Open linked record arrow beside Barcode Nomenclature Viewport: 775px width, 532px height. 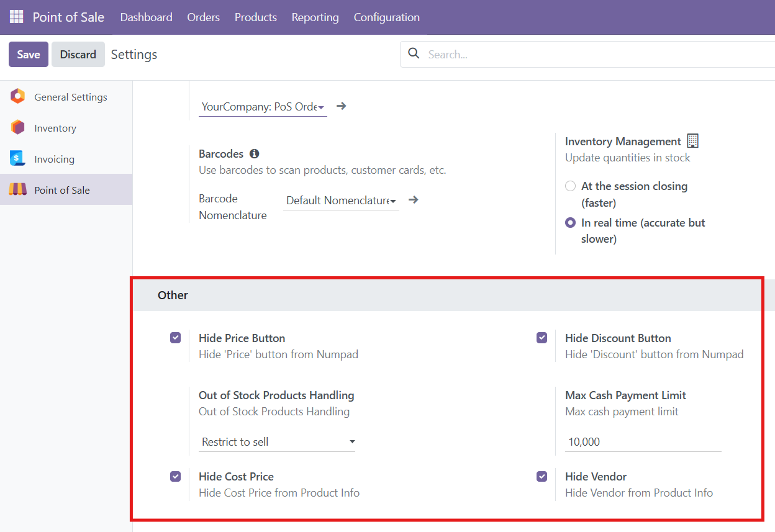[x=413, y=200]
